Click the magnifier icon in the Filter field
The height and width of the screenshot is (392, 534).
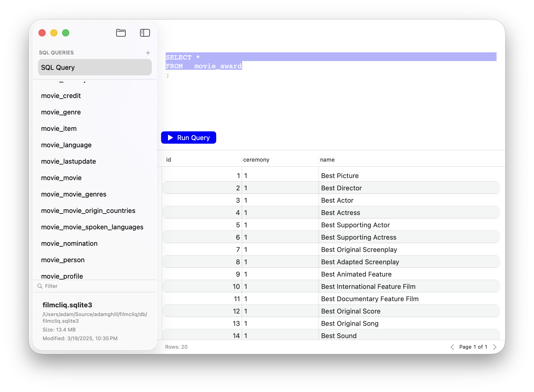coord(40,286)
